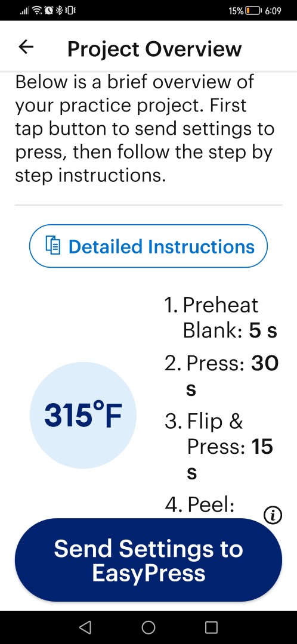
Task: Tap the alarm status icon
Action: pos(49,11)
